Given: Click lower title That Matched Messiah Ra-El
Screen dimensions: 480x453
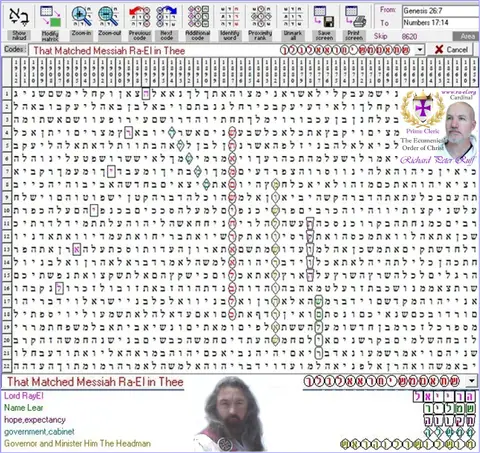Looking at the screenshot, I should click(x=95, y=382).
